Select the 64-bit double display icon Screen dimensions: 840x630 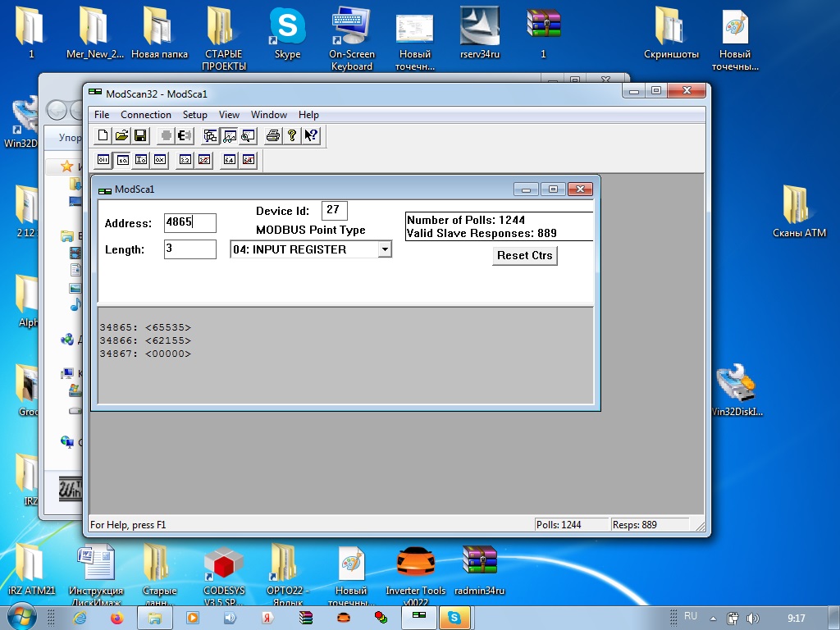(x=230, y=160)
